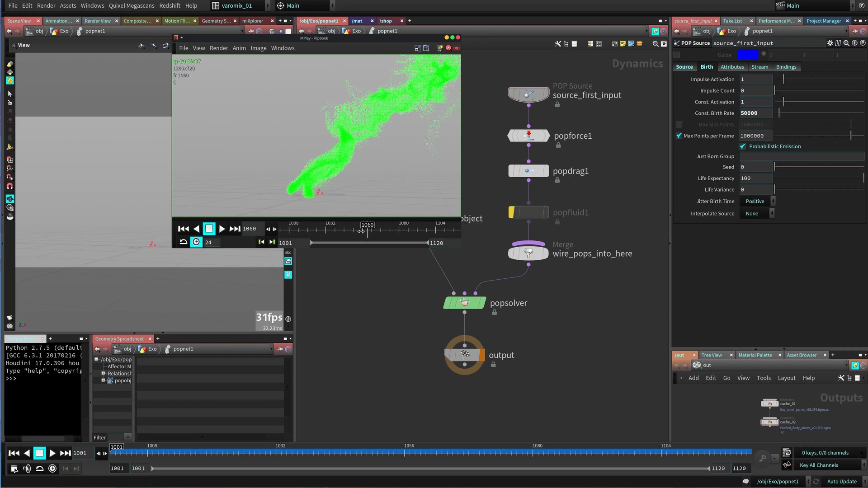This screenshot has width=868, height=488.
Task: Disable Probabilistic Emission
Action: (x=743, y=146)
